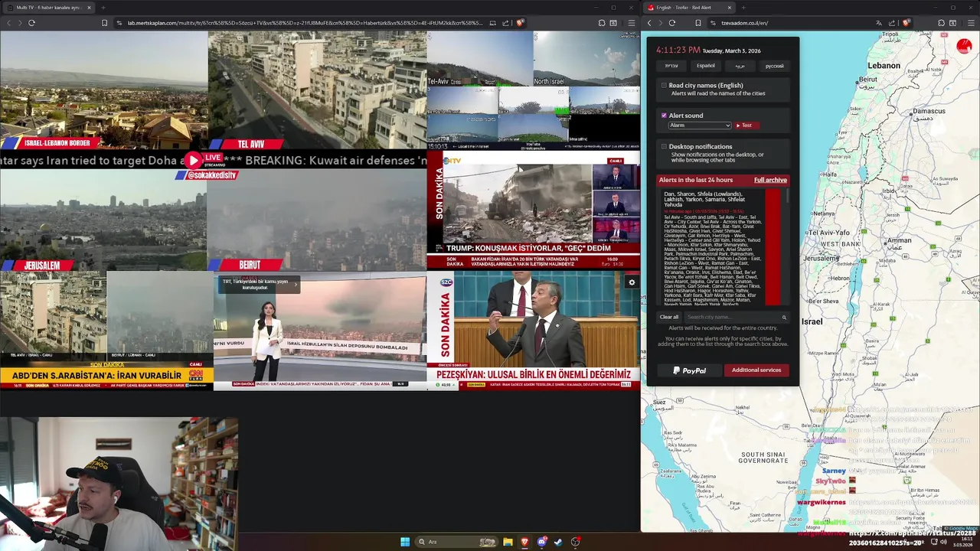Click the Additional services button
The height and width of the screenshot is (551, 980).
click(x=756, y=370)
